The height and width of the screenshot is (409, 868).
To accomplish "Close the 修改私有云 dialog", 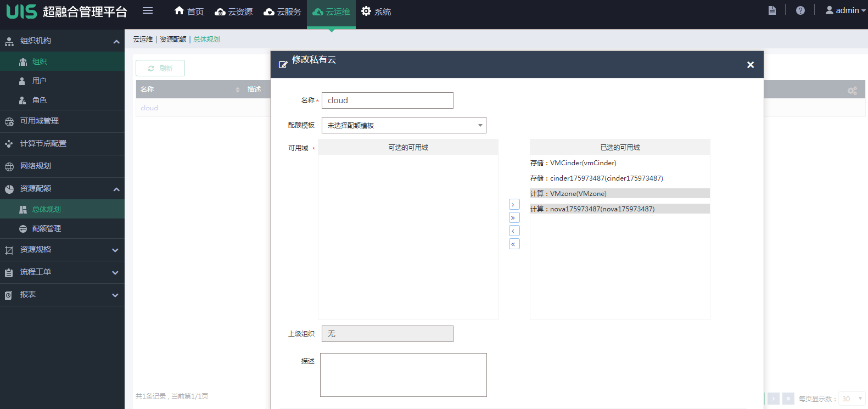I will coord(750,65).
